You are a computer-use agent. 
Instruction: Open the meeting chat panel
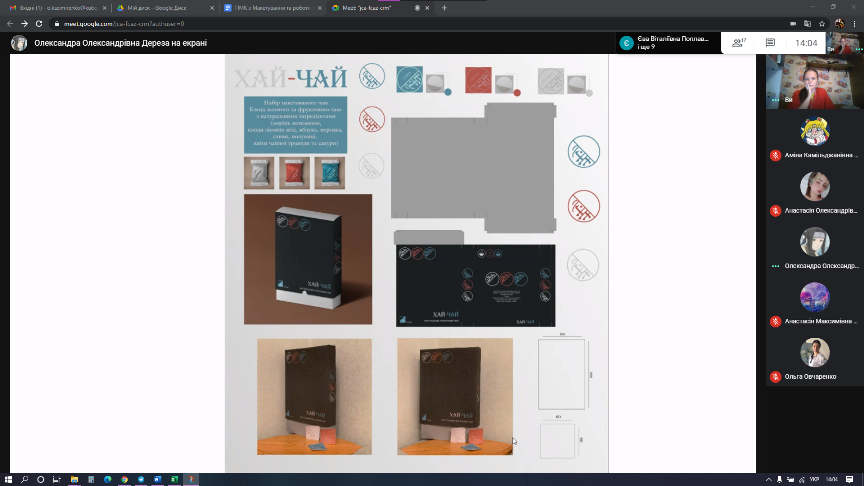pyautogui.click(x=770, y=43)
